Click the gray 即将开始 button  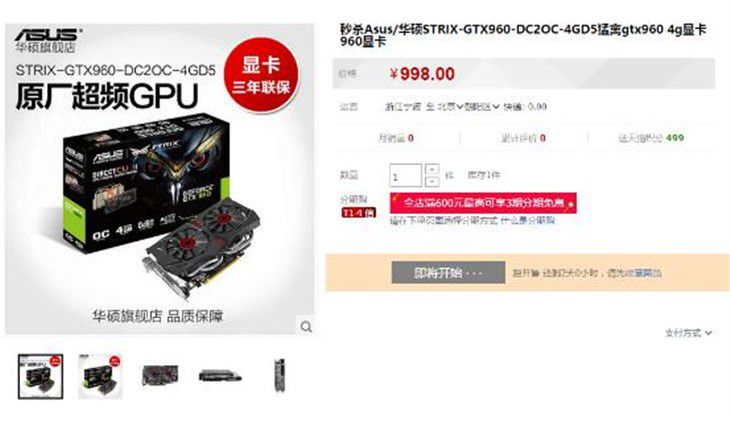tap(448, 272)
